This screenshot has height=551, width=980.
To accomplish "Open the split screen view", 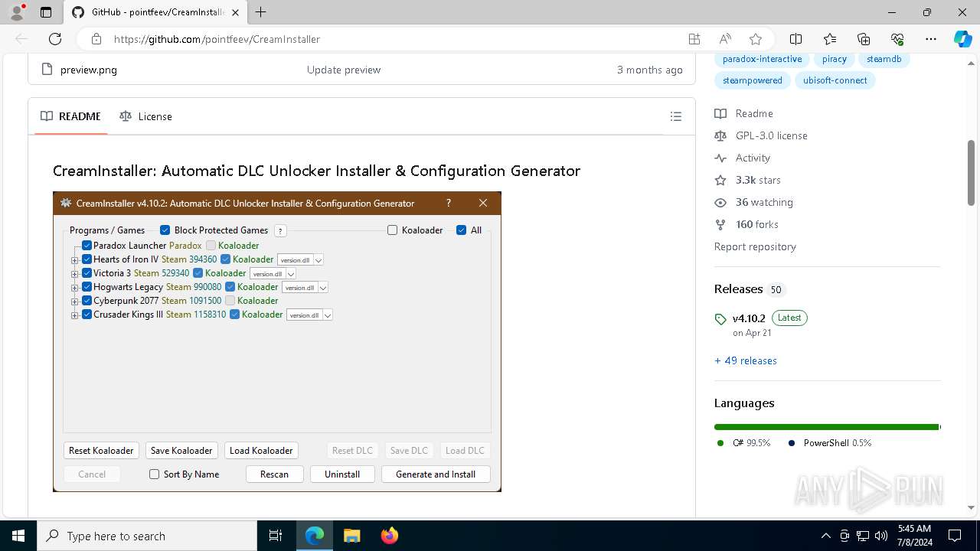I will point(796,39).
